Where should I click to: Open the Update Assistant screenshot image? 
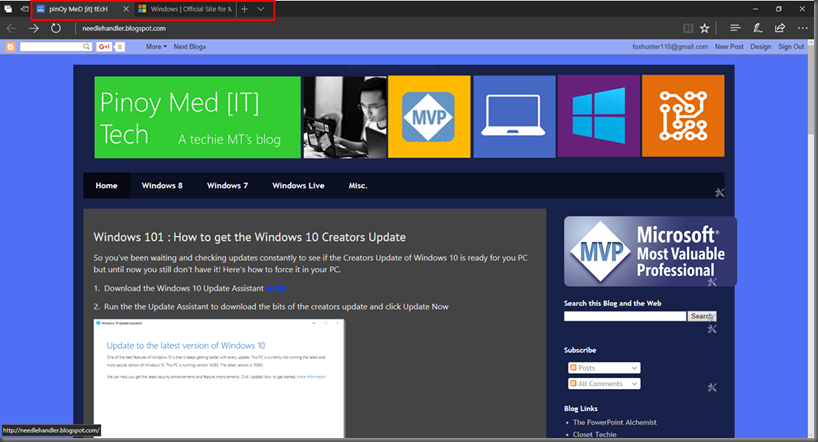[219, 378]
